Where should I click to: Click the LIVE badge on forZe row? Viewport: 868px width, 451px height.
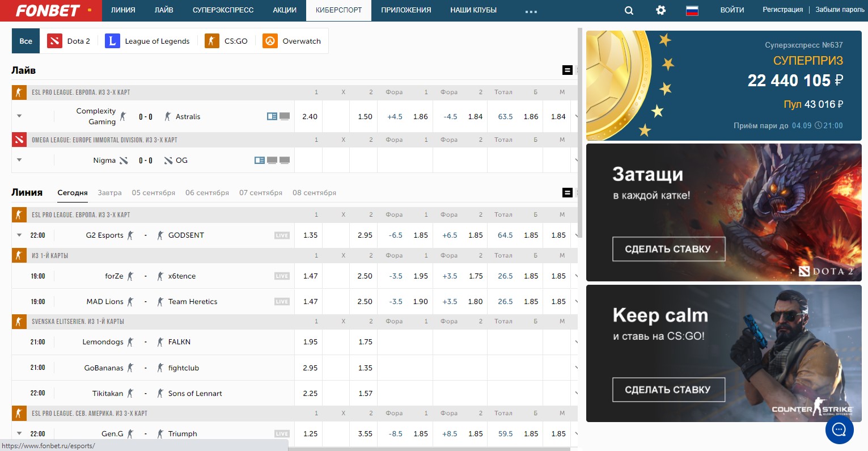[282, 276]
